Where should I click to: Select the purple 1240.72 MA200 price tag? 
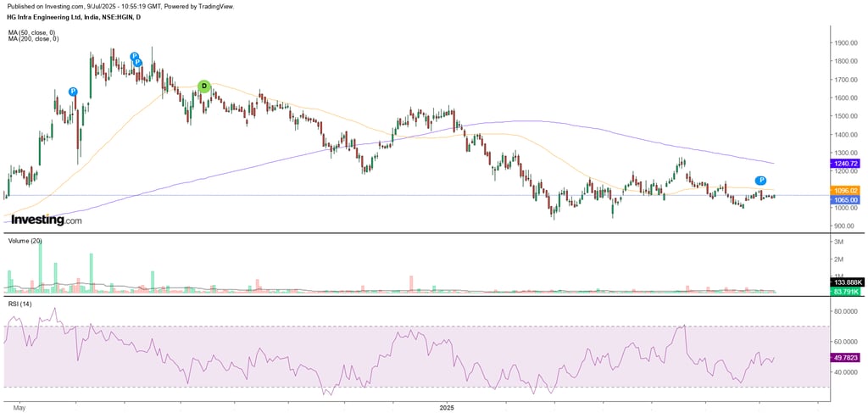845,164
